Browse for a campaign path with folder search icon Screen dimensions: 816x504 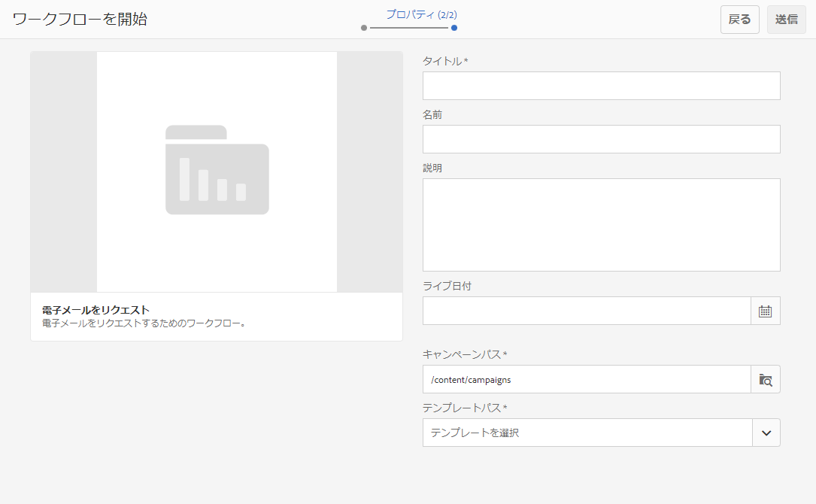click(765, 380)
